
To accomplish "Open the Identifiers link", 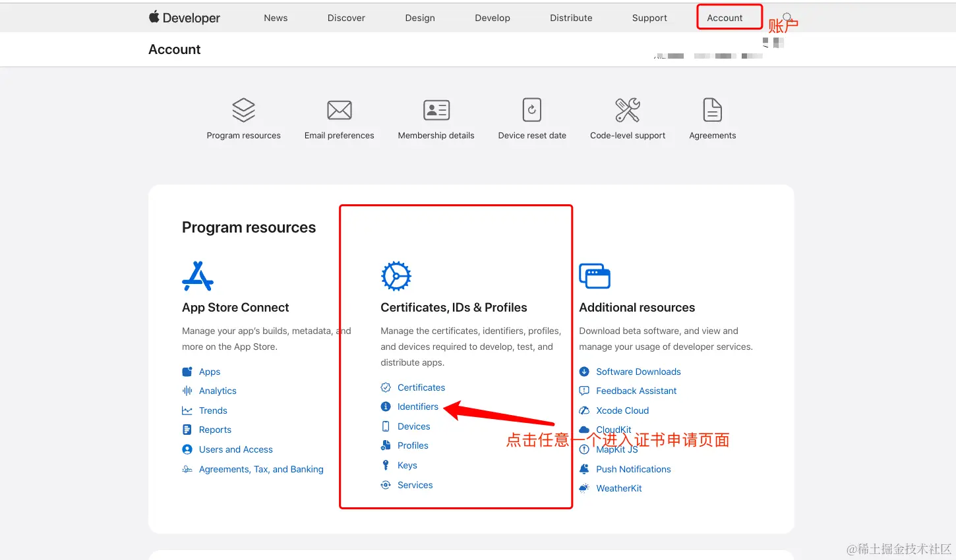I will (418, 406).
